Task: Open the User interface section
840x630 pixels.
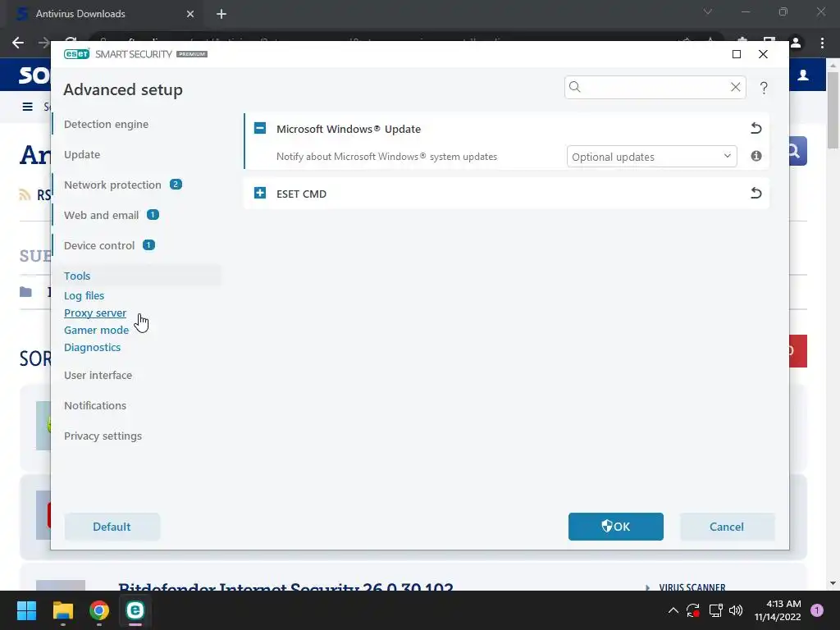Action: tap(98, 375)
